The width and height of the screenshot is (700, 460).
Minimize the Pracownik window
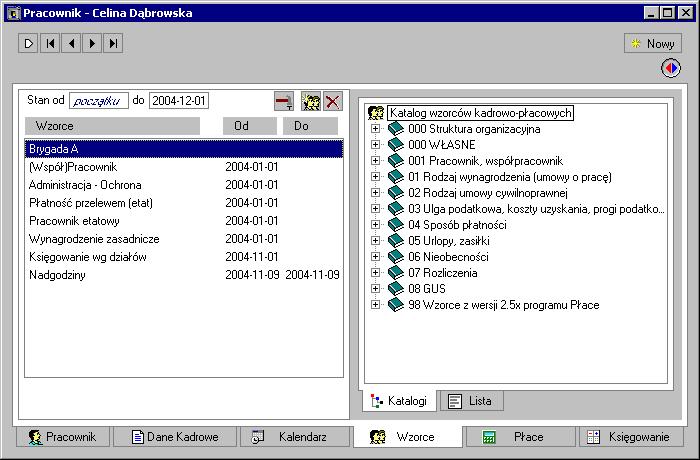651,13
